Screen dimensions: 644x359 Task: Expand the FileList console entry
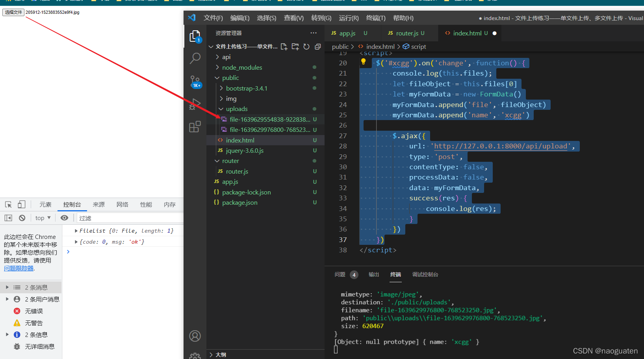coord(76,231)
